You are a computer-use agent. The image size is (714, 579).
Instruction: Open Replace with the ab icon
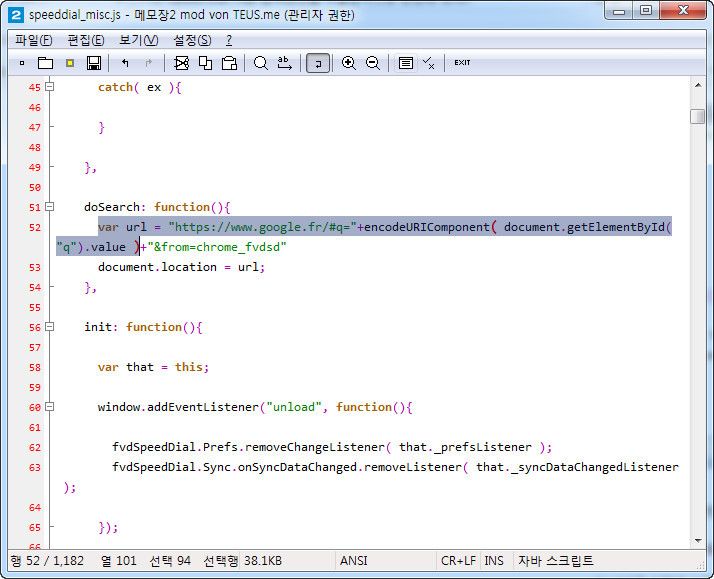285,63
